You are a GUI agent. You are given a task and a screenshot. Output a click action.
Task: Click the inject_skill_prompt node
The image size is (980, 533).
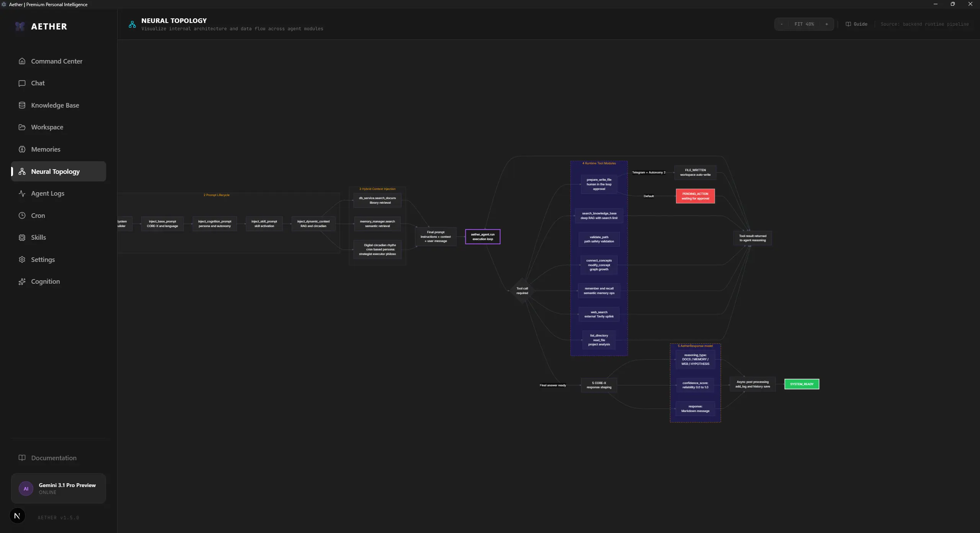coord(264,224)
